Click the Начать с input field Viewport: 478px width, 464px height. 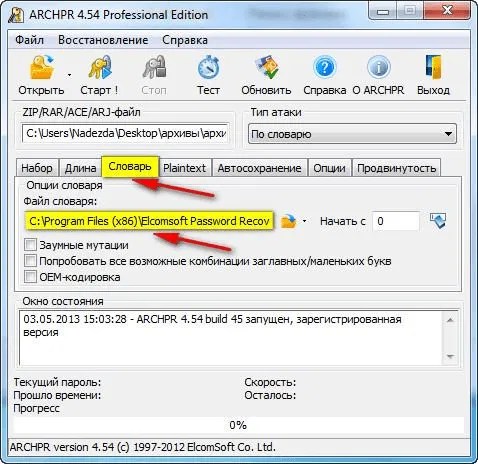[x=396, y=221]
